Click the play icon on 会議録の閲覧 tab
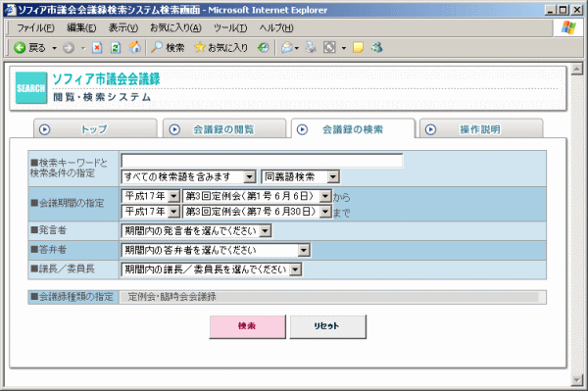 pos(174,129)
